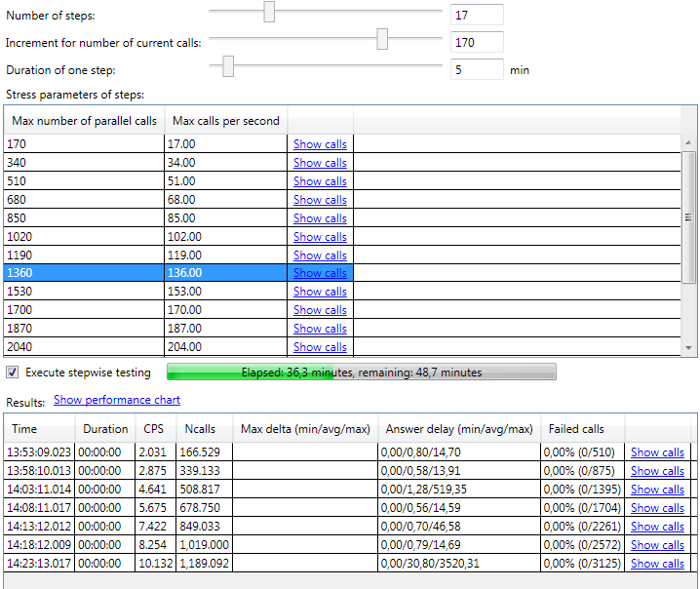
Task: Show calls for the 170 parallel calls step
Action: coord(320,144)
